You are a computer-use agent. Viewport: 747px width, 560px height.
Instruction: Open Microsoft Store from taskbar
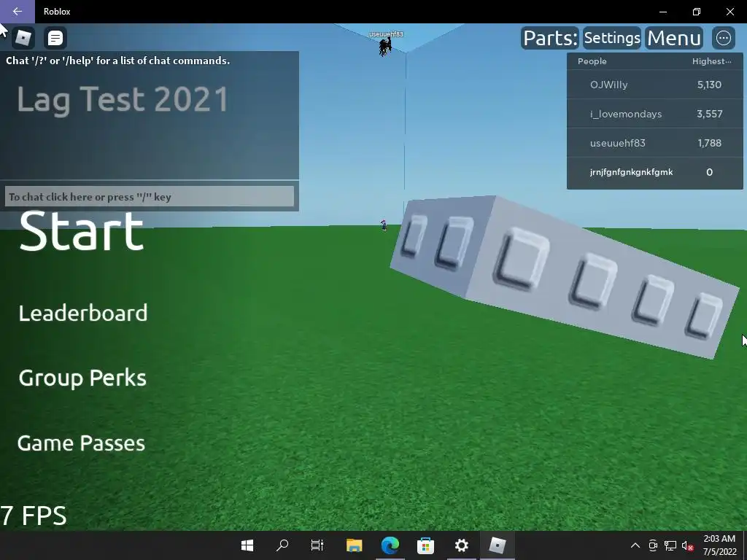425,545
